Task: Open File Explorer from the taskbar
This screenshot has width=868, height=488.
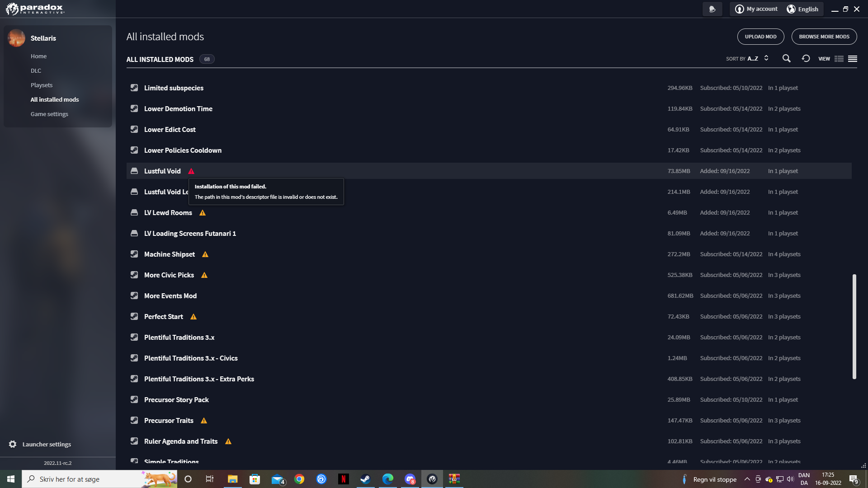Action: click(x=232, y=479)
